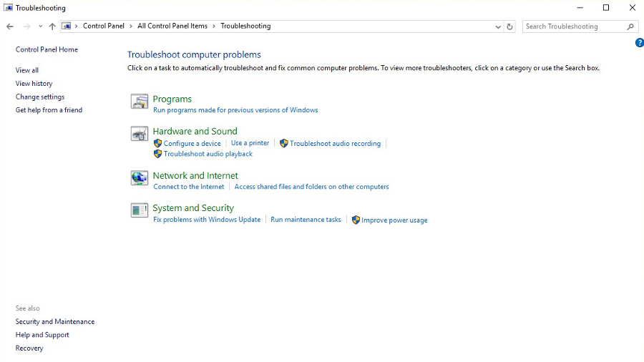This screenshot has width=644, height=362.
Task: Click the Troubleshoot computer problems heading
Action: 194,54
